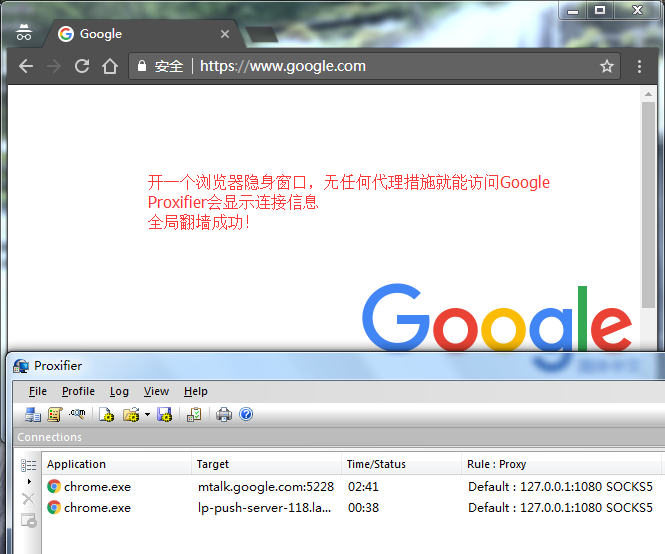Click the 02:41 time cell

point(363,487)
